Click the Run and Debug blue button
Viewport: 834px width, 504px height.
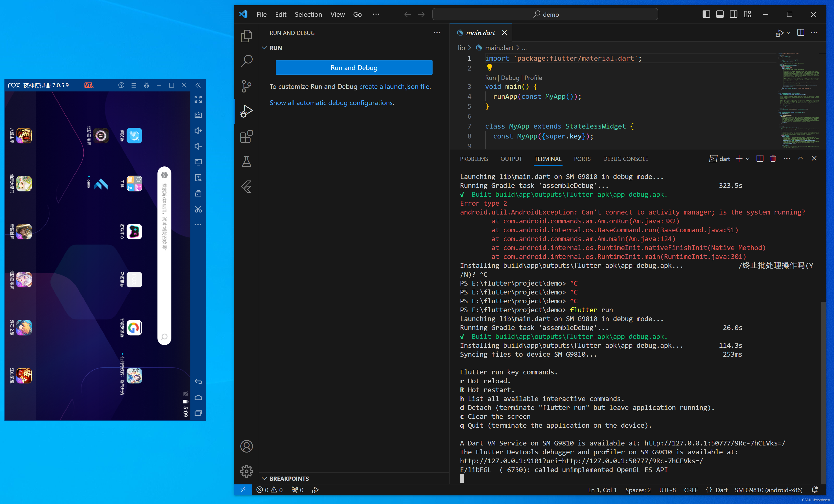tap(354, 68)
